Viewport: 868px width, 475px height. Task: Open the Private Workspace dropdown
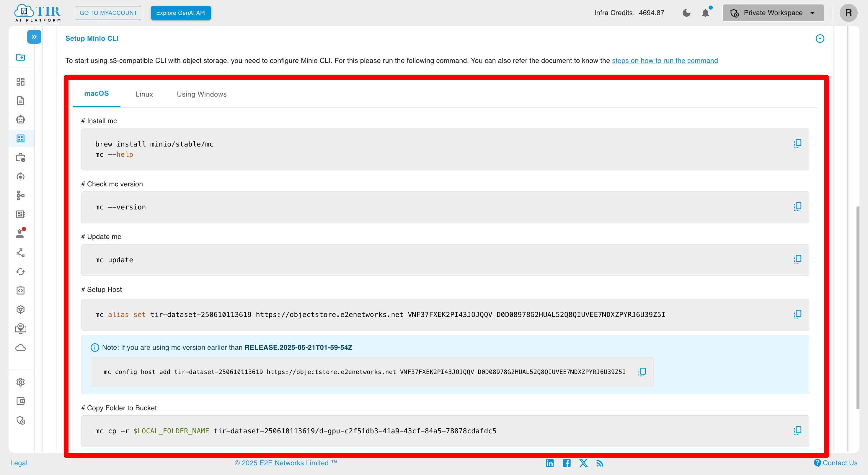point(773,13)
